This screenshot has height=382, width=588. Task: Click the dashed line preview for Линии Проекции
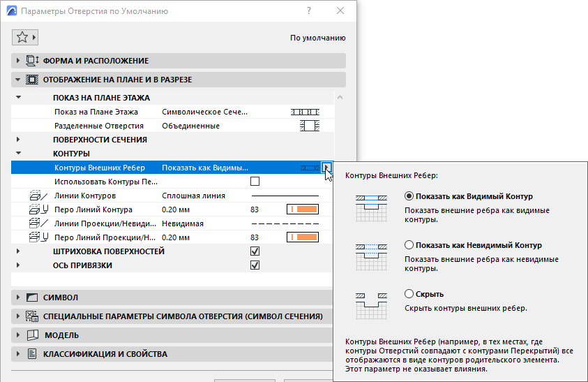(285, 223)
